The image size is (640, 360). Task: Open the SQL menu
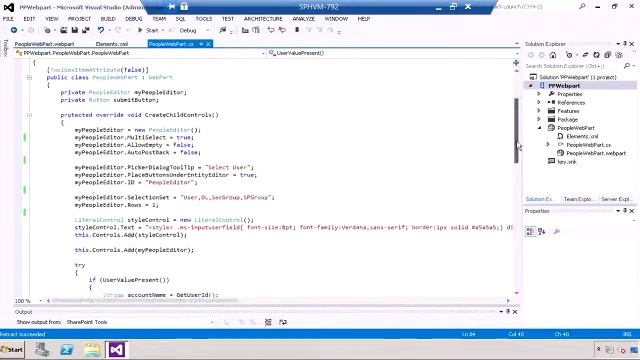click(180, 19)
